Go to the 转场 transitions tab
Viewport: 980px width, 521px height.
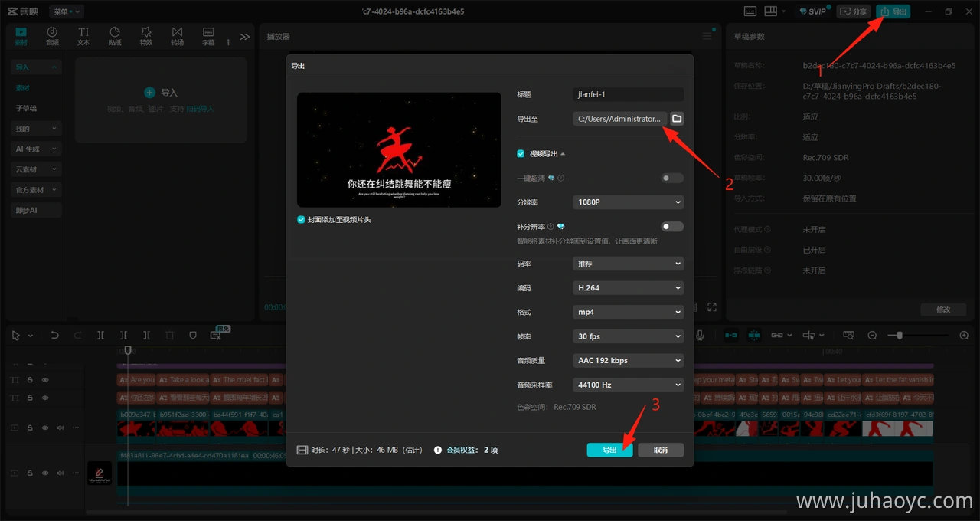(178, 36)
